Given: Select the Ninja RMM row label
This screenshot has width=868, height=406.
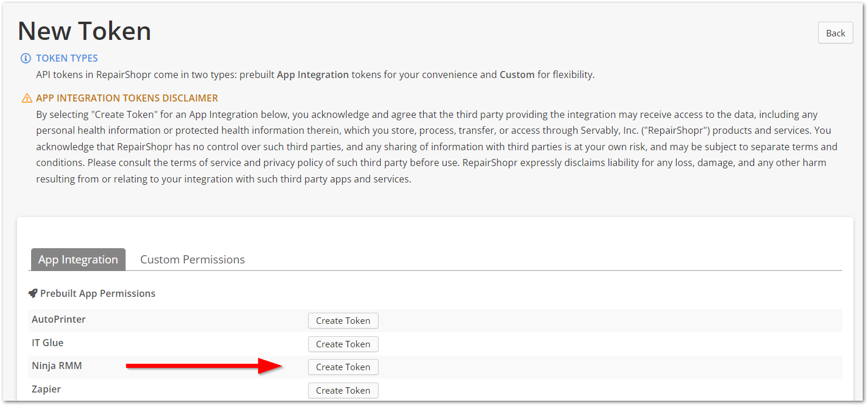Looking at the screenshot, I should click(x=57, y=366).
